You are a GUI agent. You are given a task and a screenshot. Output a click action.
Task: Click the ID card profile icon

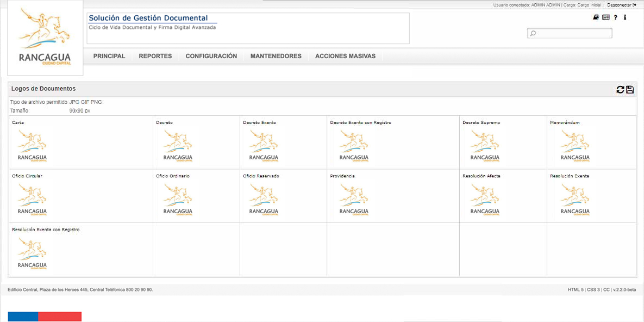606,17
